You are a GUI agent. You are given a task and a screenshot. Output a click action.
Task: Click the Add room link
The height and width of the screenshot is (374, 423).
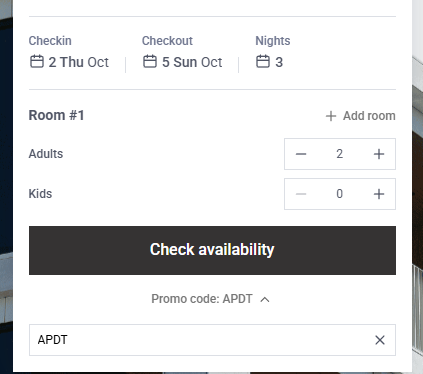click(360, 116)
